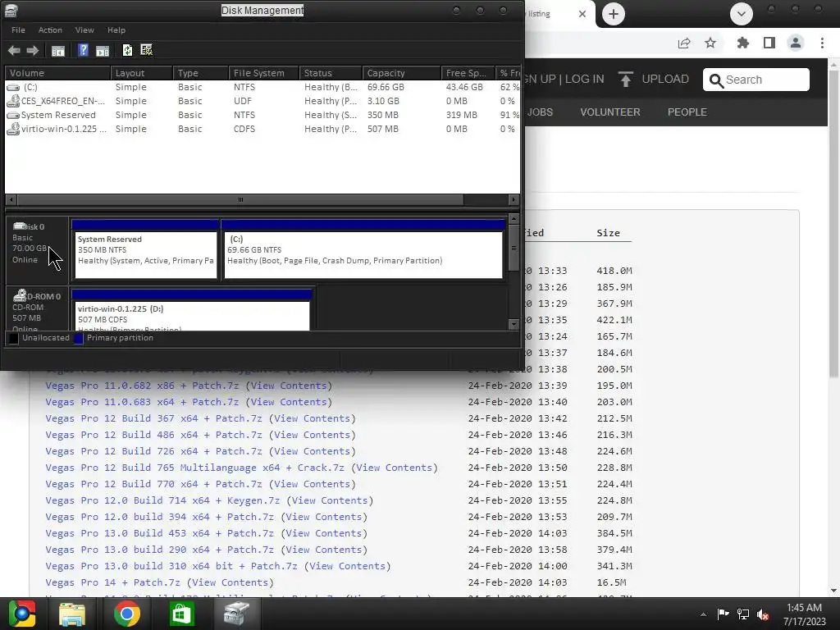Screen dimensions: 840x630
Task: Close the Chrome tab ending in 'listing'
Action: pos(582,14)
